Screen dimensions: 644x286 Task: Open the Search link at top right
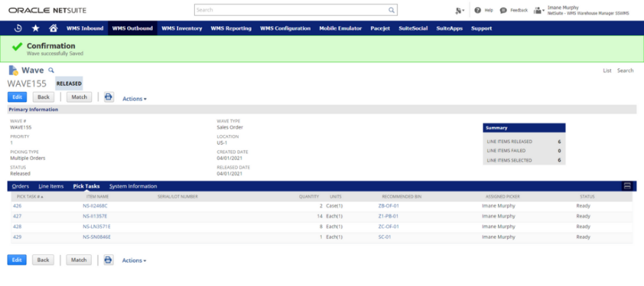(625, 71)
